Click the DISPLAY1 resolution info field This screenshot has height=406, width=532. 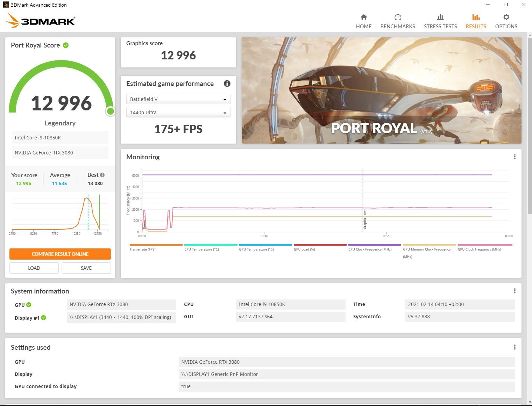(121, 317)
